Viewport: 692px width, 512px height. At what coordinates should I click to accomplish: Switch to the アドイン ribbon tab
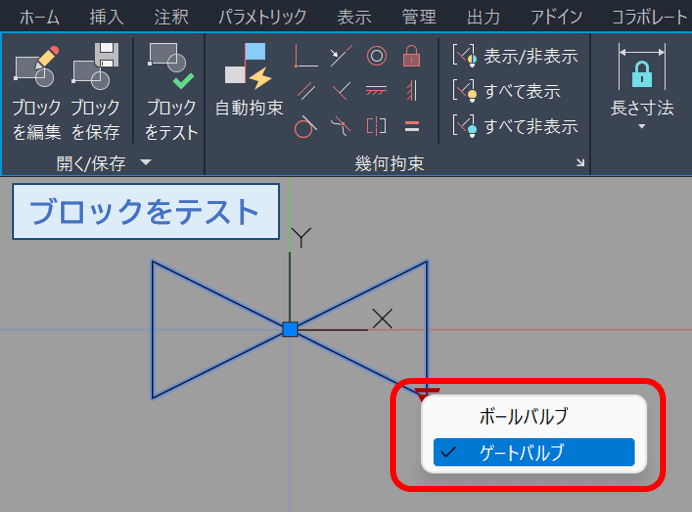coord(557,18)
